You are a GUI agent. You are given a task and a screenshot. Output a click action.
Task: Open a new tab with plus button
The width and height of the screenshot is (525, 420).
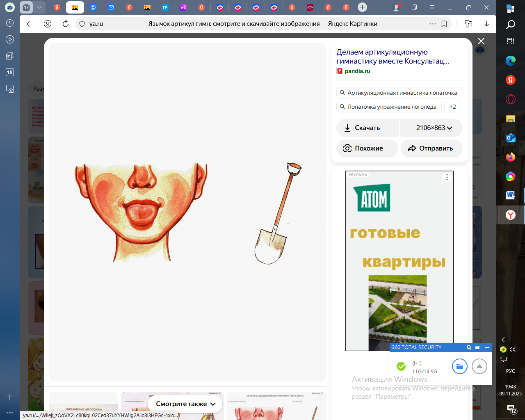point(362,7)
